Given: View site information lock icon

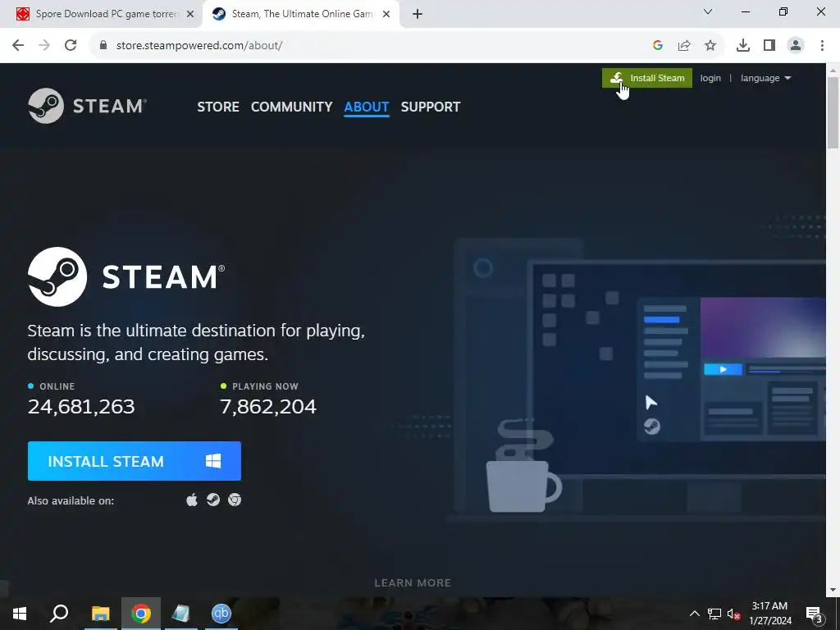Looking at the screenshot, I should point(103,46).
